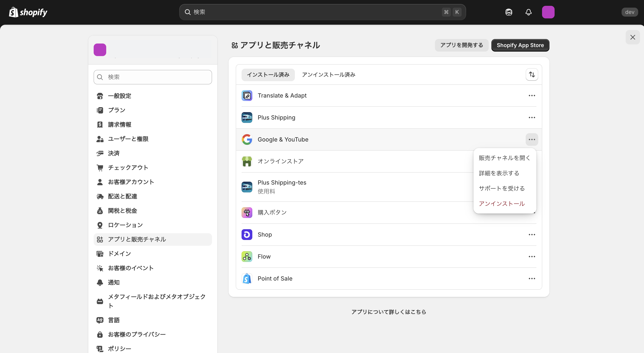
Task: Select アンインストール in the popup menu
Action: (x=501, y=204)
